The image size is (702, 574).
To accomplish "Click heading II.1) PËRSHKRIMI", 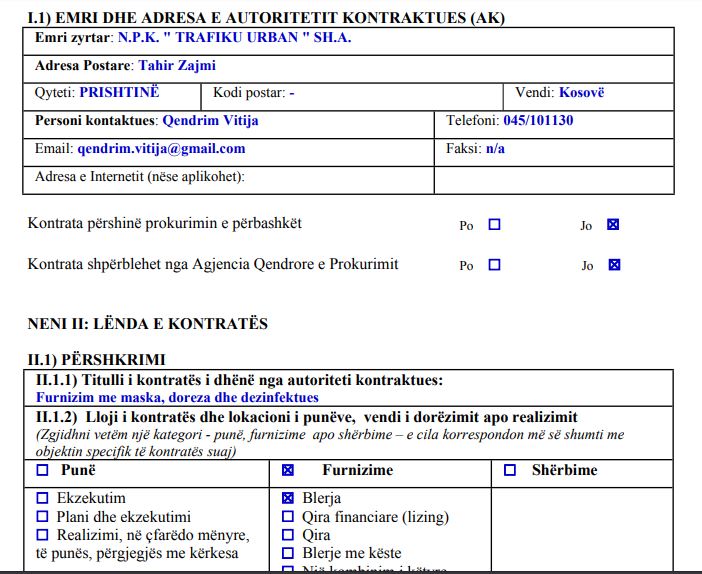I will (96, 360).
